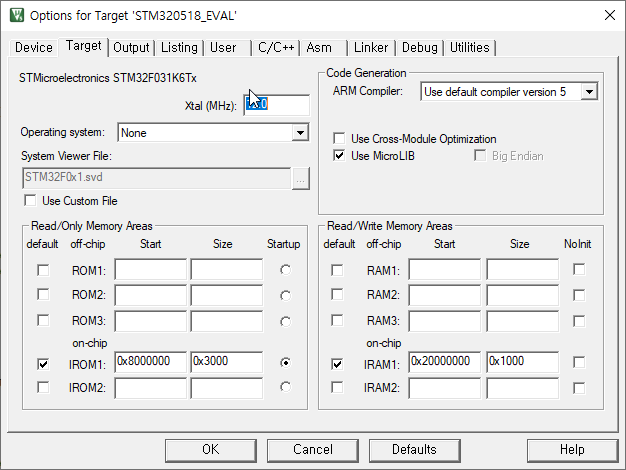Screen dimensions: 626x470
Task: Edit IROM1 Size field 0x3000
Action: click(x=227, y=362)
